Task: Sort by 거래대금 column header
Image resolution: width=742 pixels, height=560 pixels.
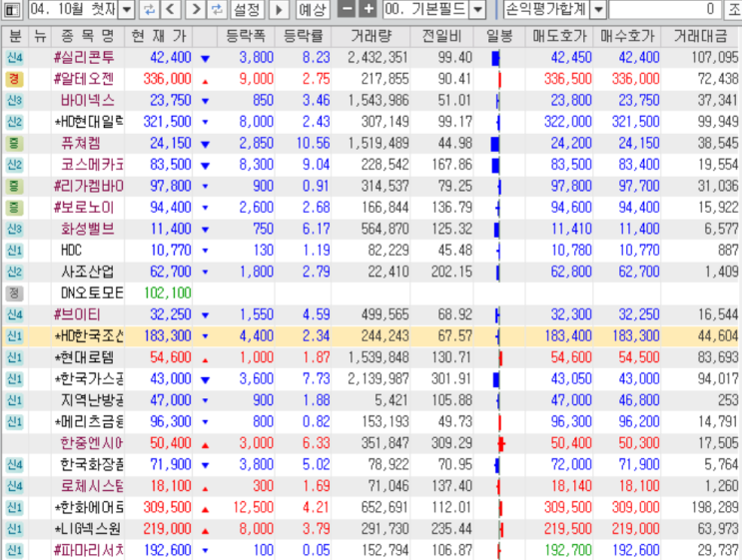Action: pos(701,36)
